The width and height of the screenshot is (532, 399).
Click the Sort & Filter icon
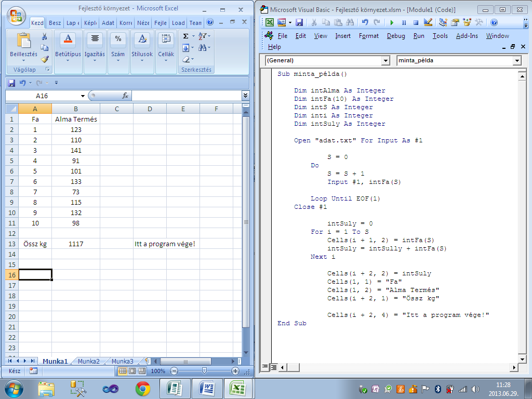tap(203, 36)
